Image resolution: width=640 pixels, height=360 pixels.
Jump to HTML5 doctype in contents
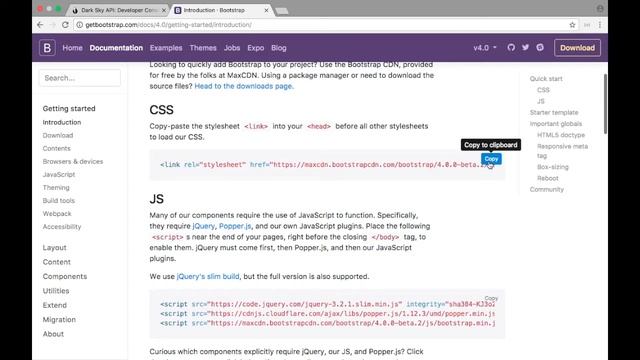(561, 135)
